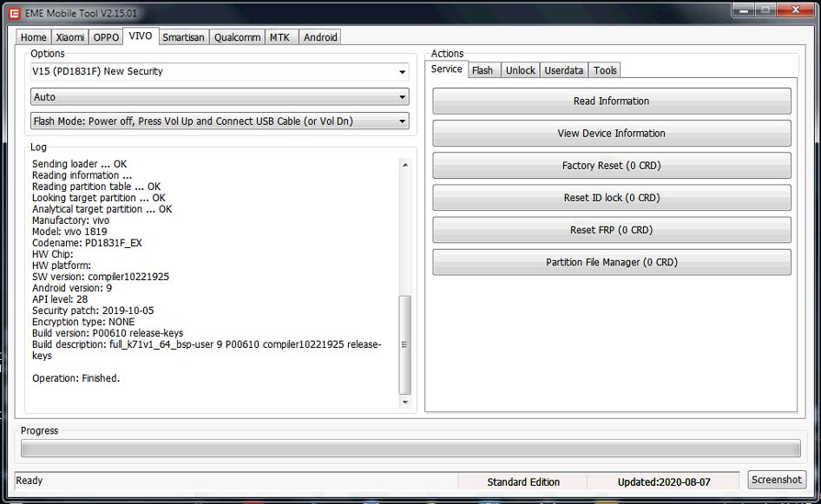Image resolution: width=821 pixels, height=504 pixels.
Task: Click Reset ID lock (0 CRD)
Action: [x=612, y=198]
